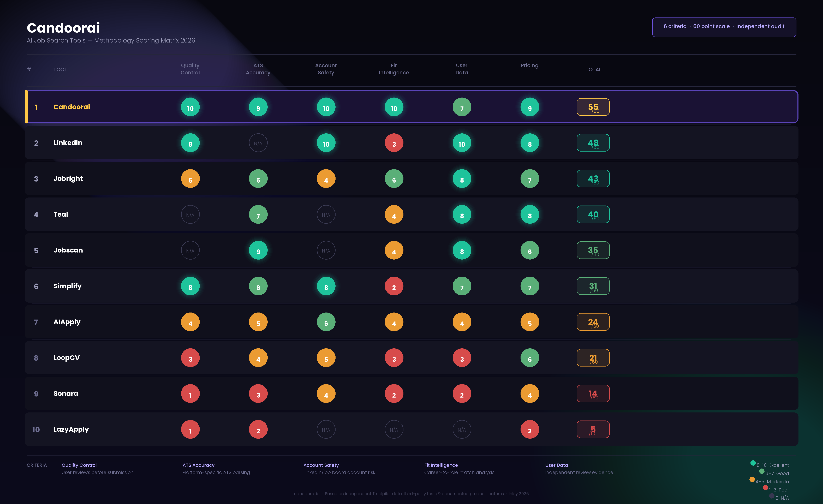823x504 pixels.
Task: Click the LinkedIn tool name
Action: [x=68, y=143]
